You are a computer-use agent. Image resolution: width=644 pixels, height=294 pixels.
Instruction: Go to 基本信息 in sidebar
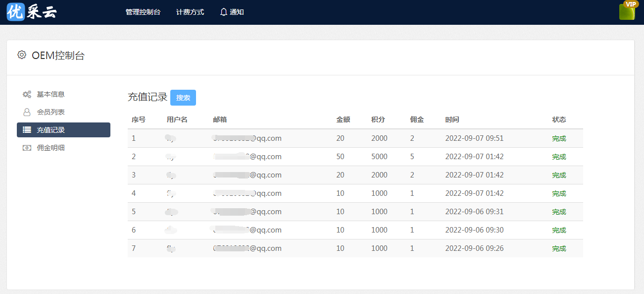(x=50, y=94)
